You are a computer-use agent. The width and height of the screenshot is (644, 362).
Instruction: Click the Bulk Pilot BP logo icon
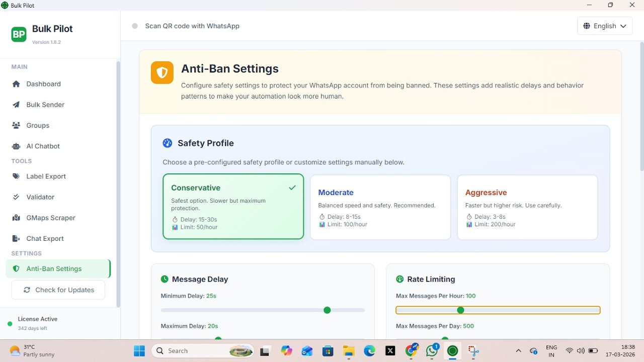19,34
